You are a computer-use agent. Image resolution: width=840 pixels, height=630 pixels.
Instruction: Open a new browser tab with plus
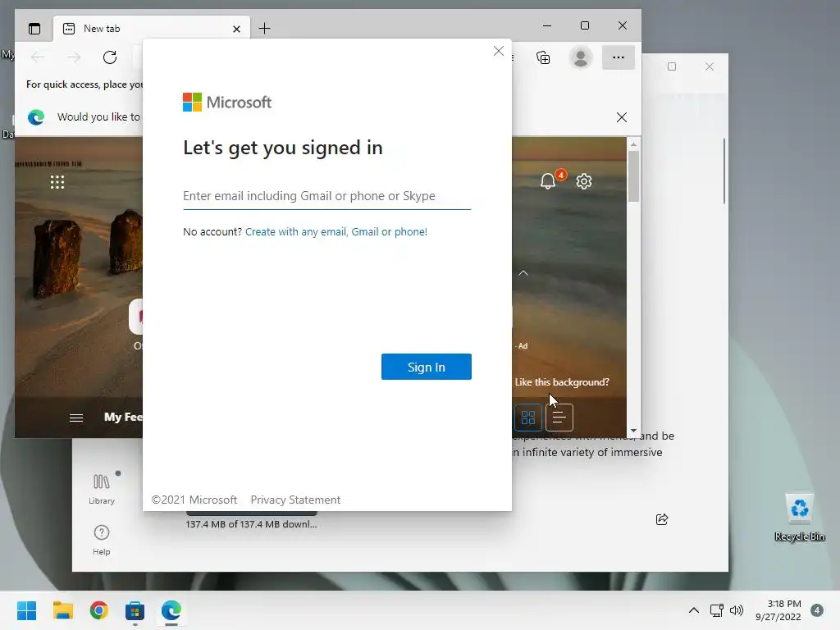coord(265,29)
